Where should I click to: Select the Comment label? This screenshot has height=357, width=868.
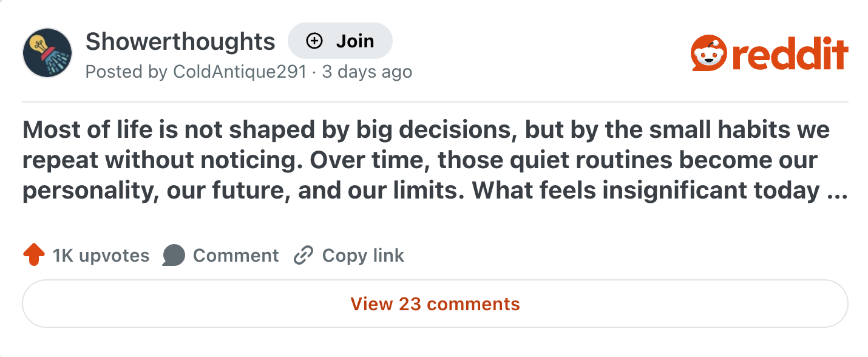point(236,255)
